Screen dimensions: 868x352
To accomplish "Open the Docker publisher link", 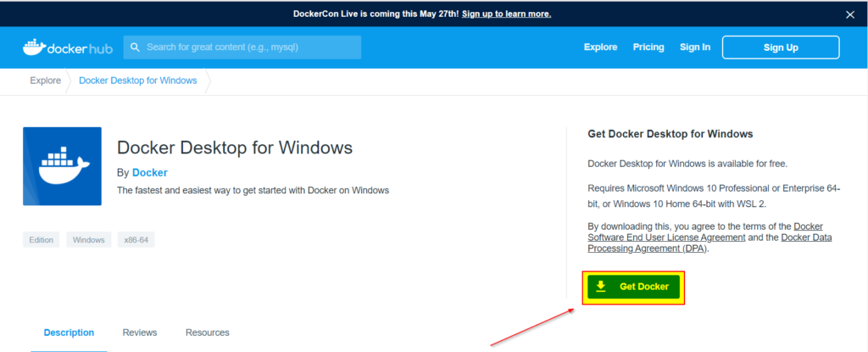I will pos(150,172).
